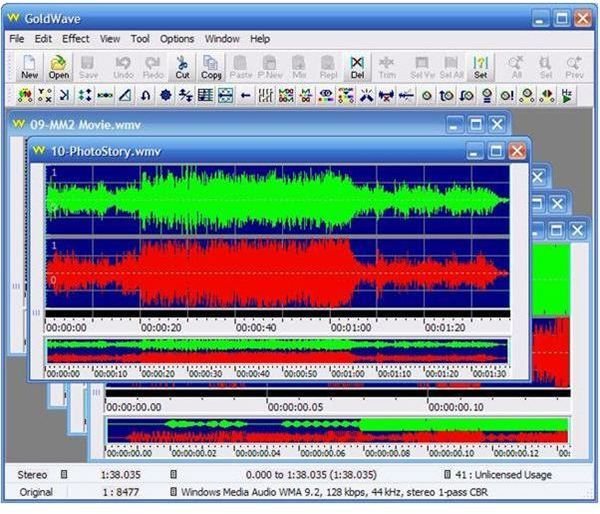Click the Original status bar entry
Image resolution: width=600 pixels, height=514 pixels.
pos(36,492)
